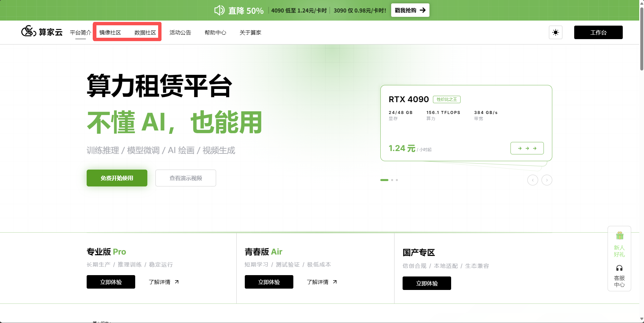Toggle the light/dark theme sun button

tap(556, 32)
